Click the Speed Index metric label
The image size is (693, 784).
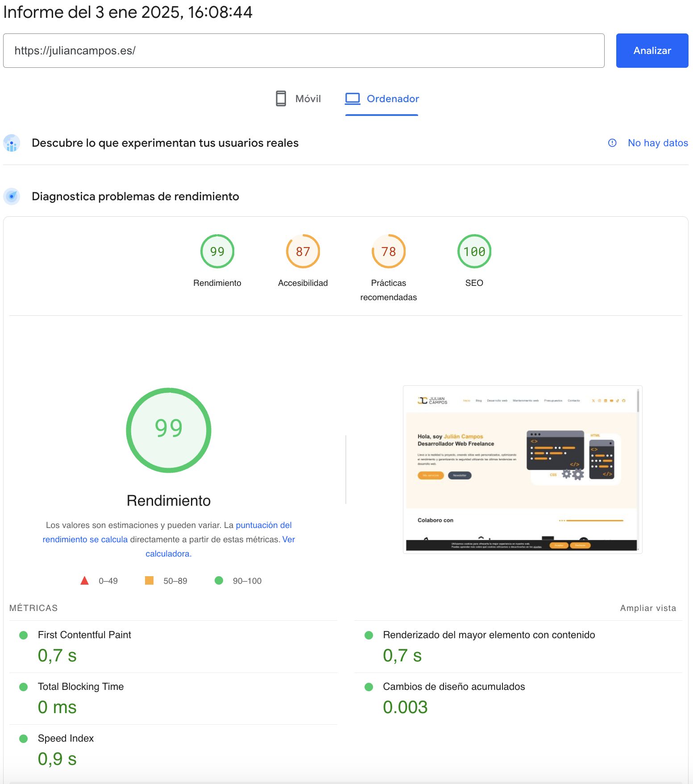66,738
